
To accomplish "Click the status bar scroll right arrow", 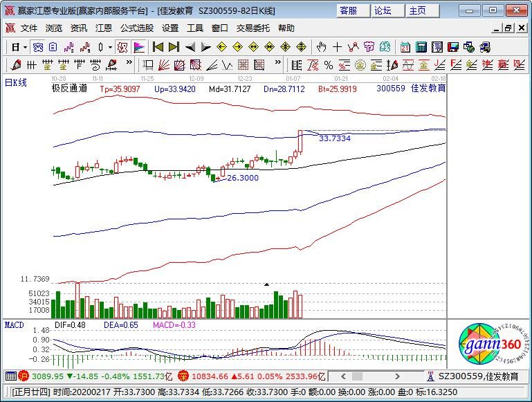I will [x=397, y=376].
